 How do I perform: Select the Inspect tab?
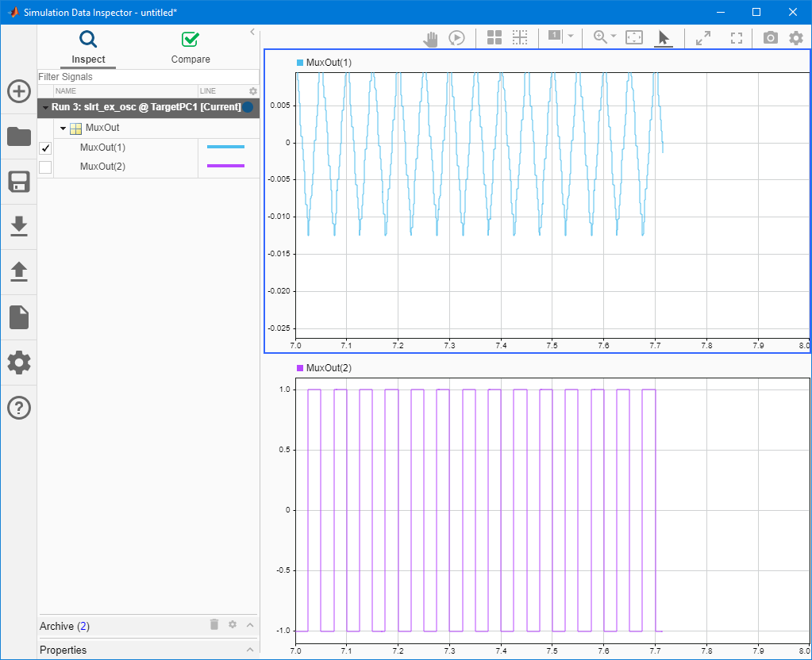pos(88,48)
